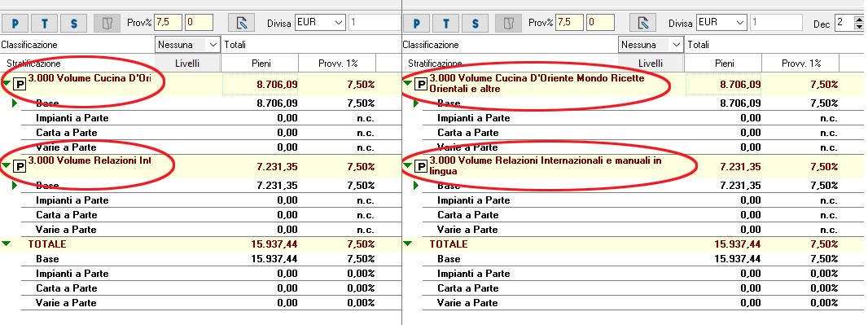Click the T button in right panel toolbar
This screenshot has height=325, width=868.
tap(446, 24)
